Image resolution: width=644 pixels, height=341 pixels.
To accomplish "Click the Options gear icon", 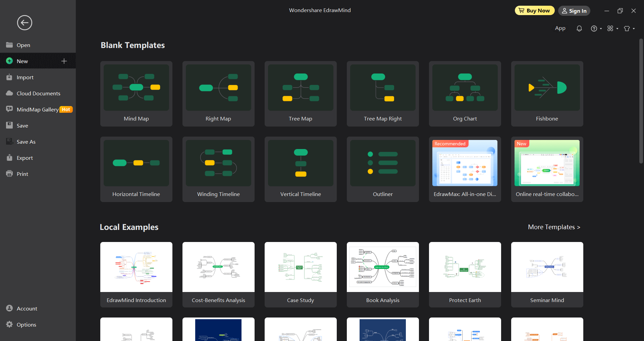I will pyautogui.click(x=9, y=324).
